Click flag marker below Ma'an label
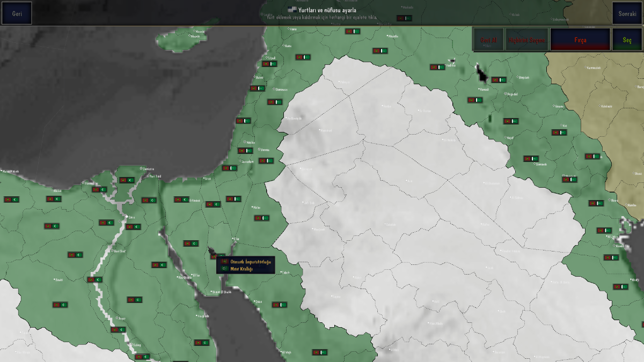 (262, 218)
